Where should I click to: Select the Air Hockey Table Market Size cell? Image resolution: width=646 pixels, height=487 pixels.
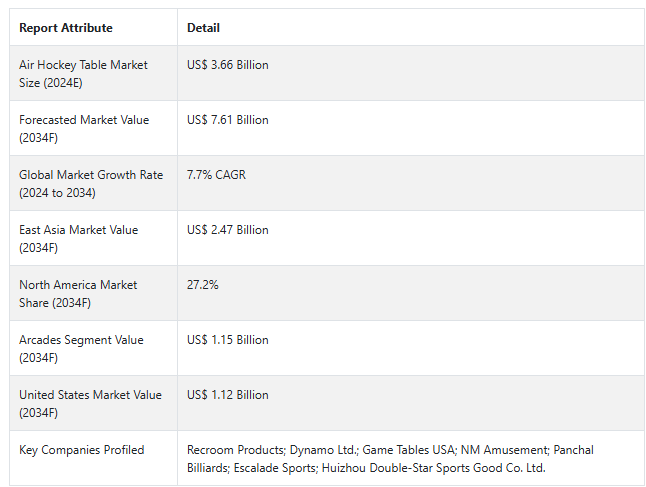pos(94,73)
